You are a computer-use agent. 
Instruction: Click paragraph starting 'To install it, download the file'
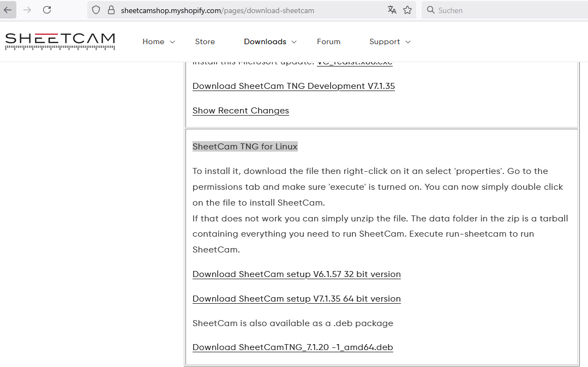[377, 186]
